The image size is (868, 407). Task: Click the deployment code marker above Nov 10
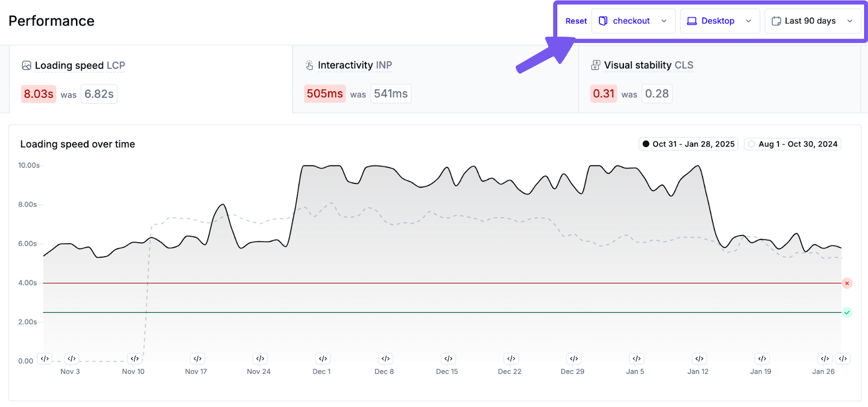click(135, 359)
